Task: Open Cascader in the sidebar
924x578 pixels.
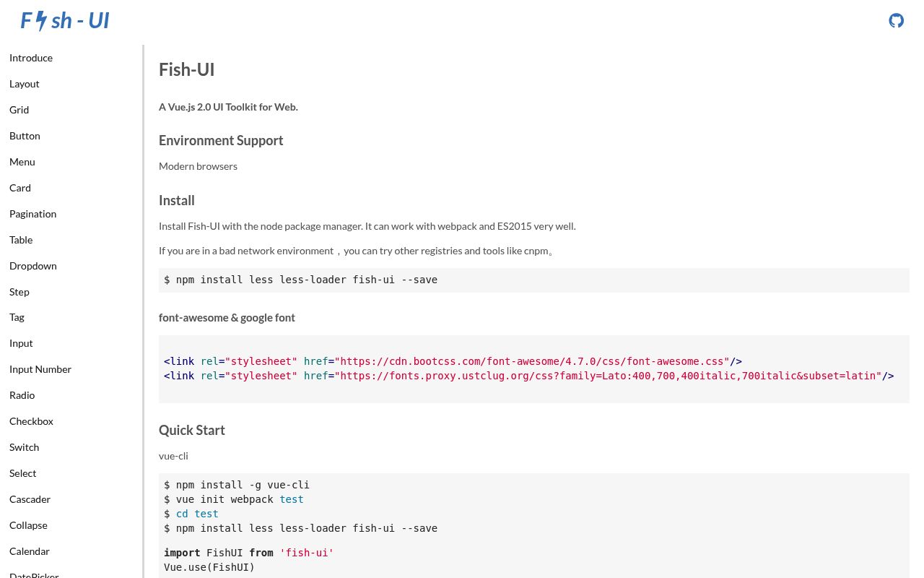Action: coord(30,499)
